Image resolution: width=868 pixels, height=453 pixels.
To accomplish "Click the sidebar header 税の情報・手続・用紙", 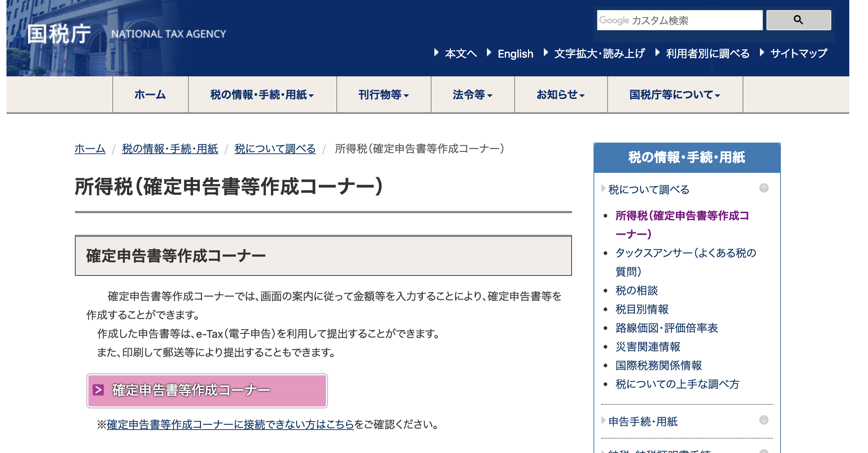I will (x=687, y=158).
